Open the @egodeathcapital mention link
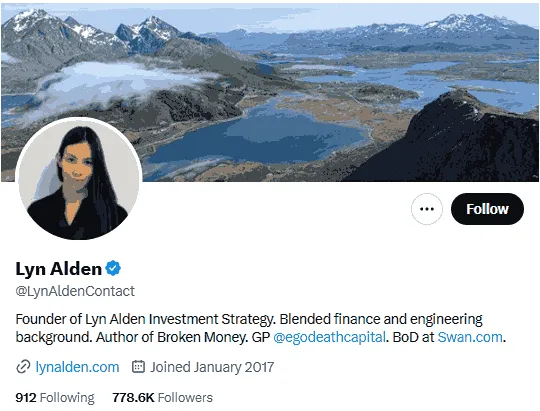Screen dimensions: 540x411 pyautogui.click(x=329, y=337)
